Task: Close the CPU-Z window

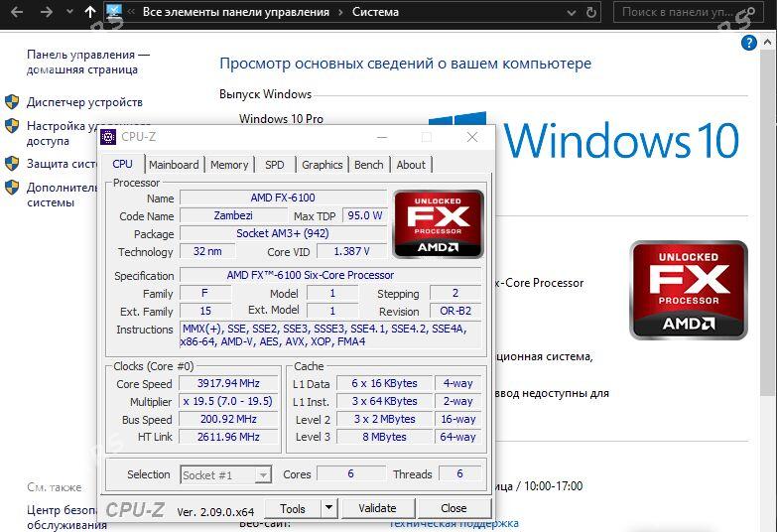Action: point(472,137)
